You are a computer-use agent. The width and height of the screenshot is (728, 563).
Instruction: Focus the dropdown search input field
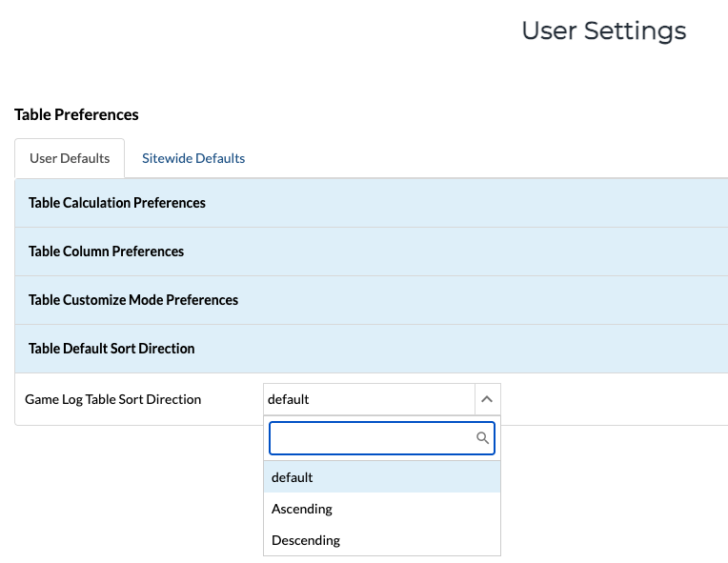372,438
